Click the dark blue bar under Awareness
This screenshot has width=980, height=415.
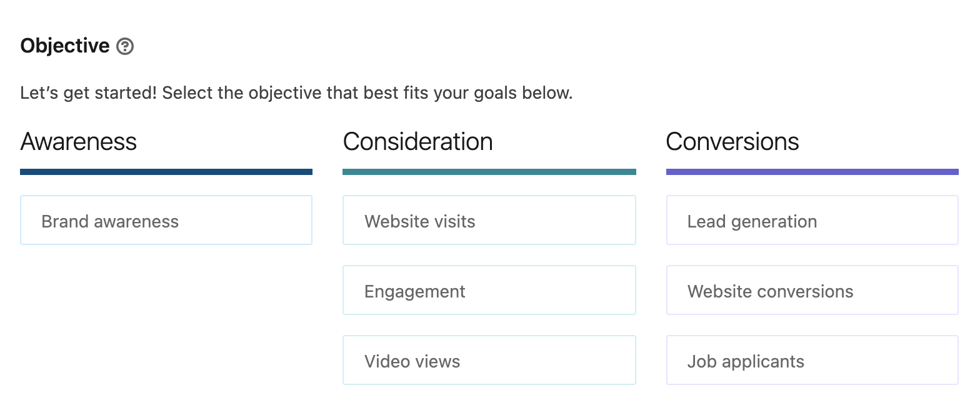click(166, 172)
